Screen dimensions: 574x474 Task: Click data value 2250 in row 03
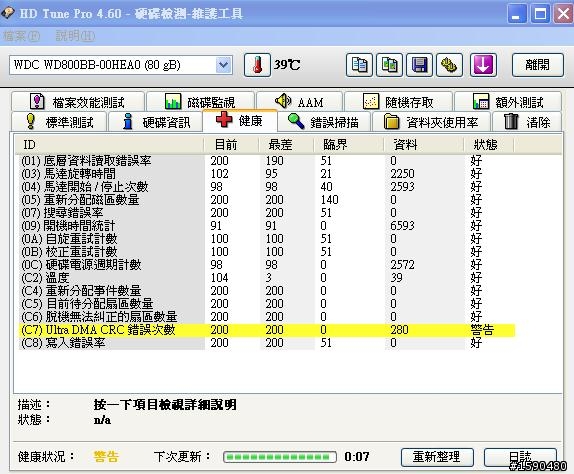402,173
